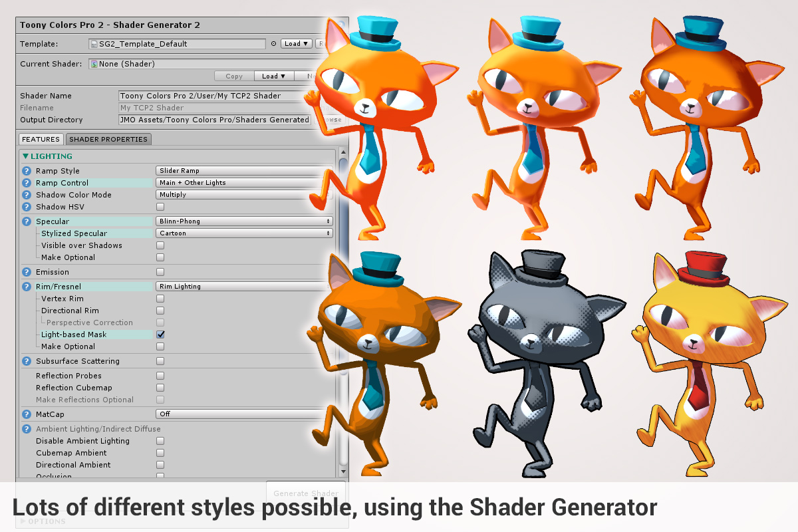Open help for Shadow Color Mode
The height and width of the screenshot is (532, 798).
27,195
